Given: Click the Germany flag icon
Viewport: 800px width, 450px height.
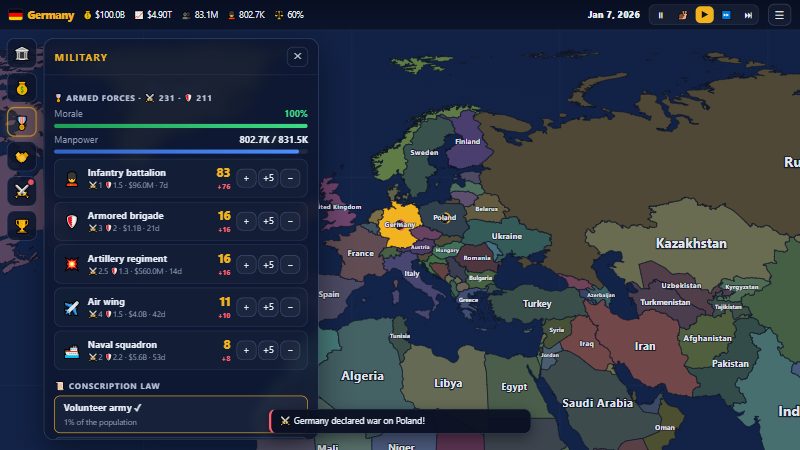Looking at the screenshot, I should [x=16, y=15].
